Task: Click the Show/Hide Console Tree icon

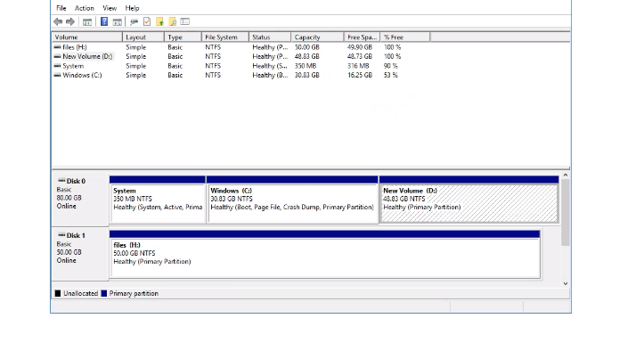Action: point(87,21)
